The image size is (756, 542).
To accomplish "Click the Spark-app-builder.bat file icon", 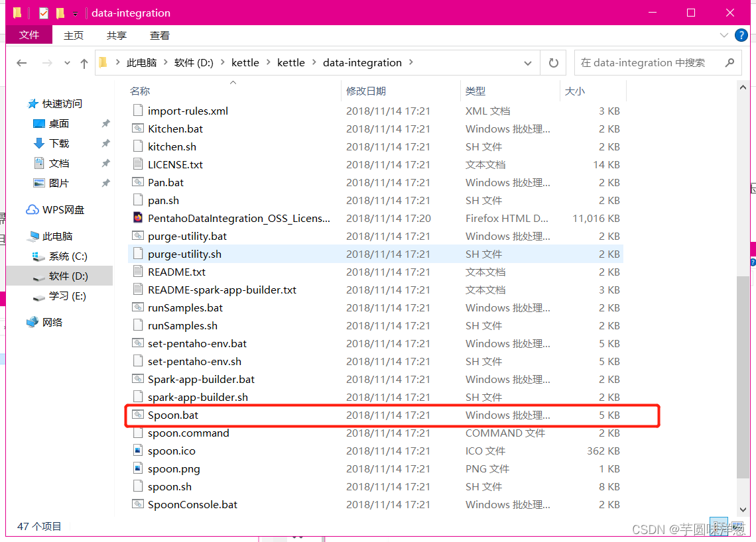I will 138,379.
